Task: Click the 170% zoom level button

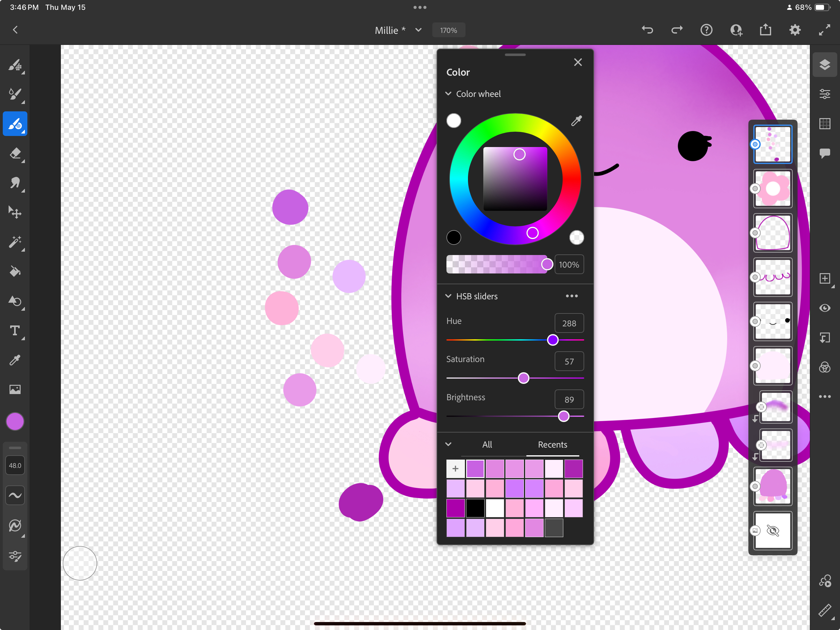Action: click(449, 30)
